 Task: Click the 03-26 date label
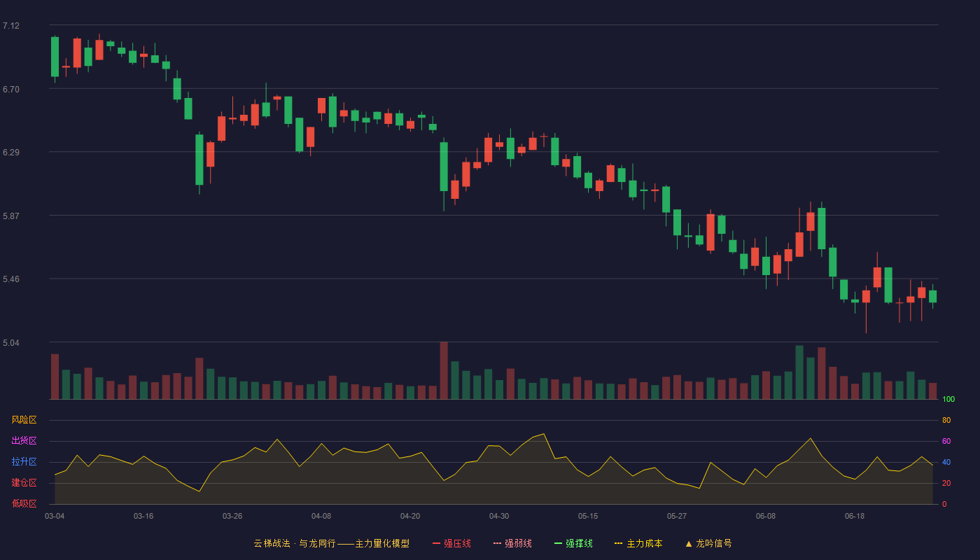pyautogui.click(x=232, y=516)
